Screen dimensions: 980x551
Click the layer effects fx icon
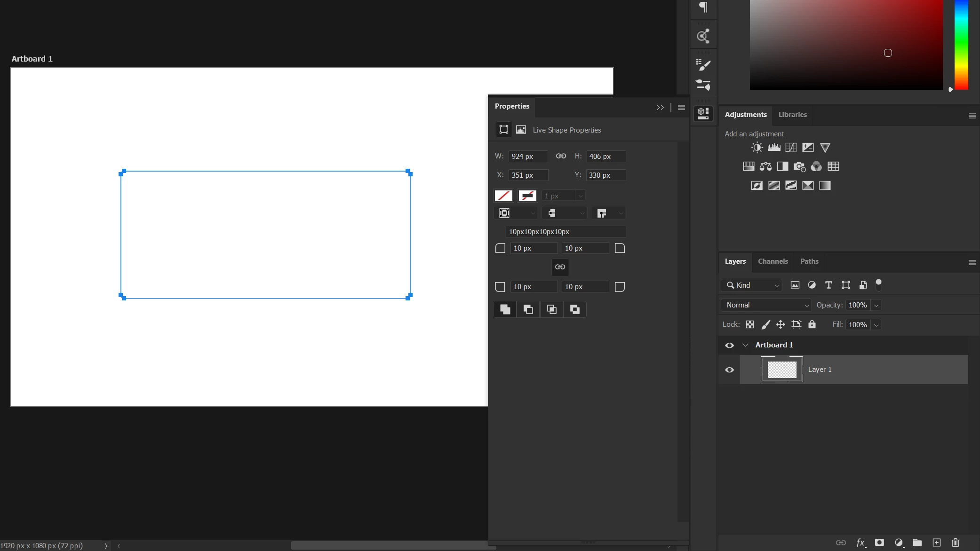[860, 543]
